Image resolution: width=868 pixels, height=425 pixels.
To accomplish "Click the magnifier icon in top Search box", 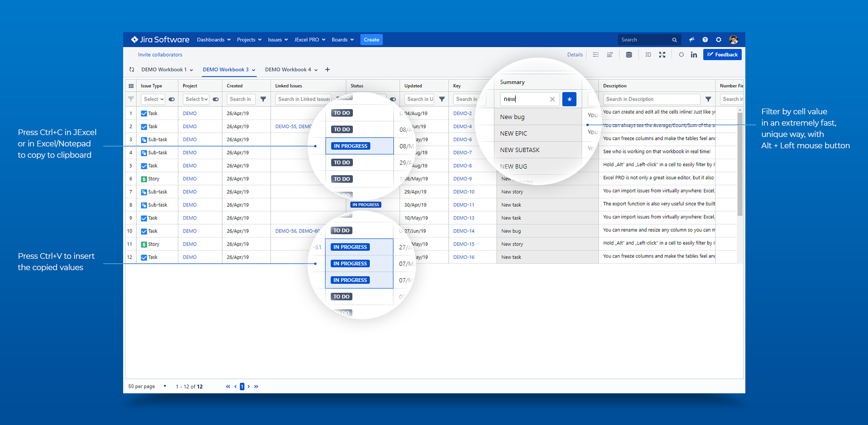I will tap(675, 40).
